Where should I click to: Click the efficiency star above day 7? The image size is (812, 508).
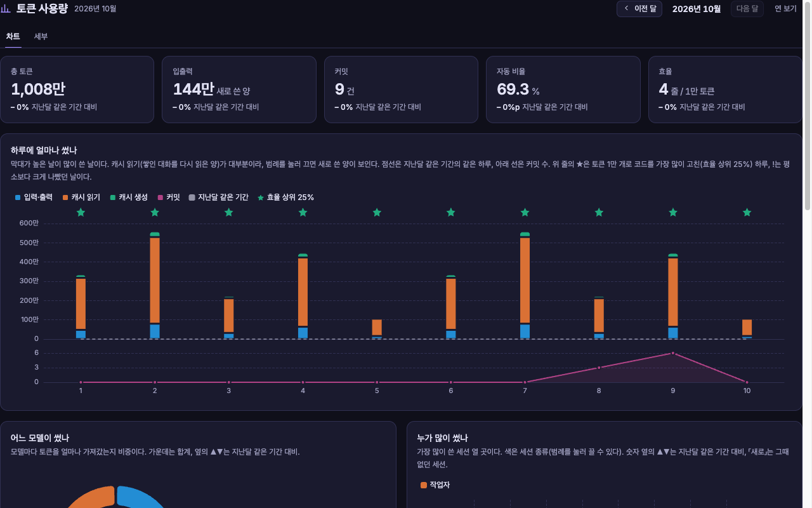(x=525, y=212)
